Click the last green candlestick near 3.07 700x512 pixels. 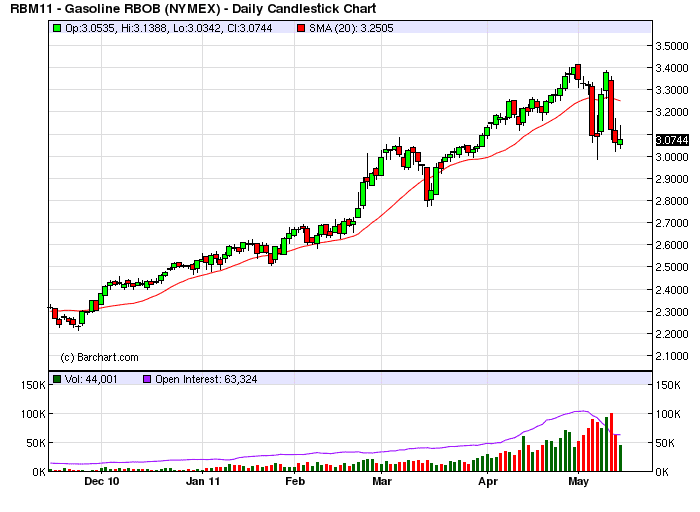(x=620, y=142)
